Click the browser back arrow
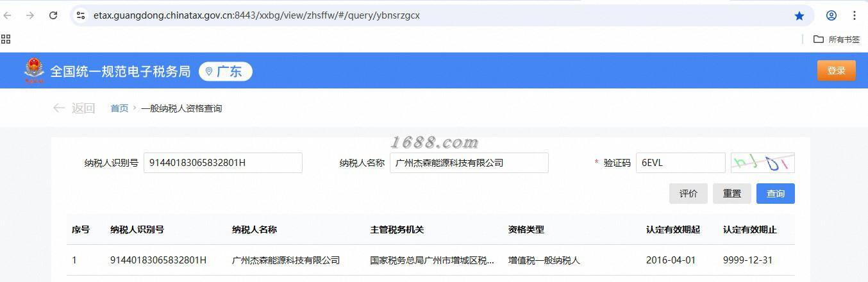 coord(8,15)
